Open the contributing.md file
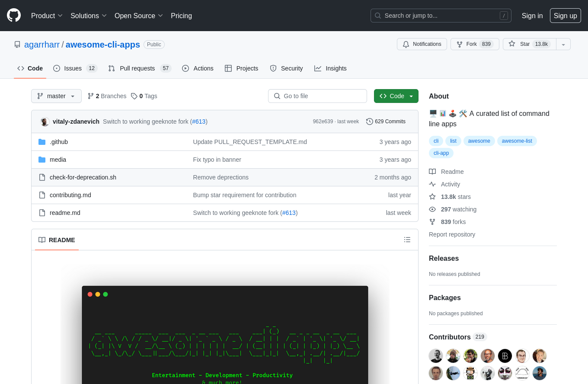This screenshot has height=384, width=588. coord(70,195)
